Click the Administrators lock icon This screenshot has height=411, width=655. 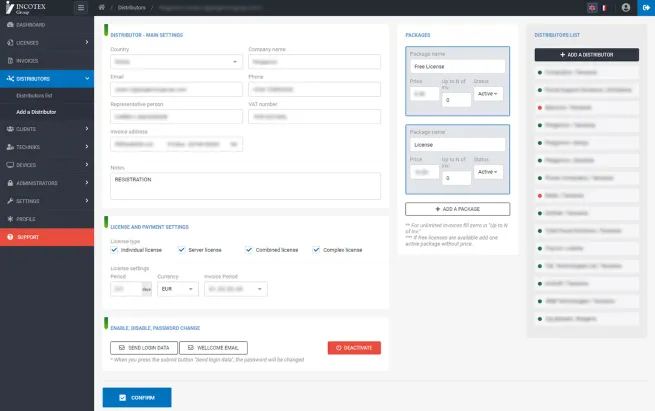point(10,183)
